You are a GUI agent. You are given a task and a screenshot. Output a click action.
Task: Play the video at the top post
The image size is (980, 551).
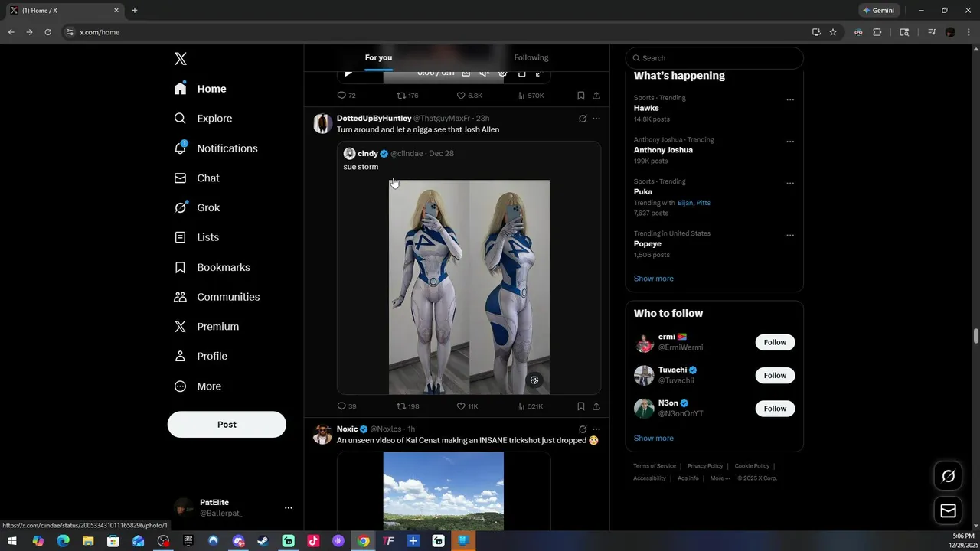pyautogui.click(x=348, y=73)
